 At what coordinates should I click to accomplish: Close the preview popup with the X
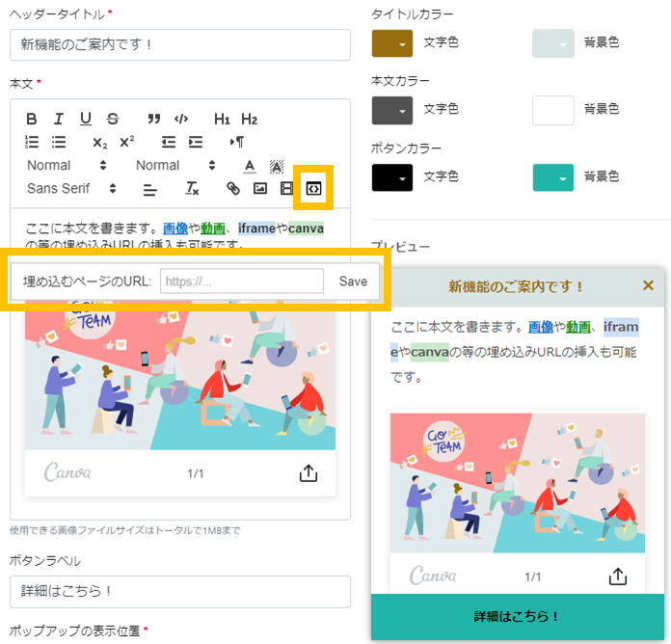click(648, 285)
